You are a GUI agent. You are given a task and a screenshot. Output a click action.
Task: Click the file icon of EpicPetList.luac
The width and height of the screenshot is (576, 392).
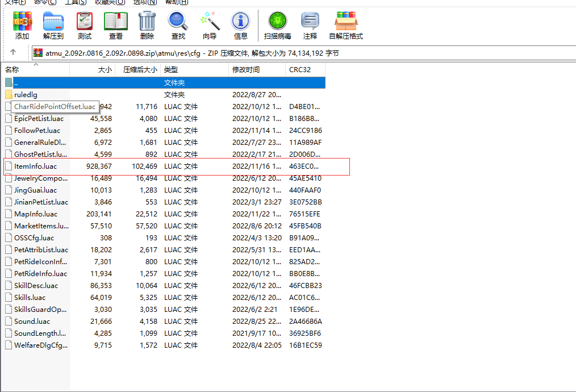coord(9,118)
